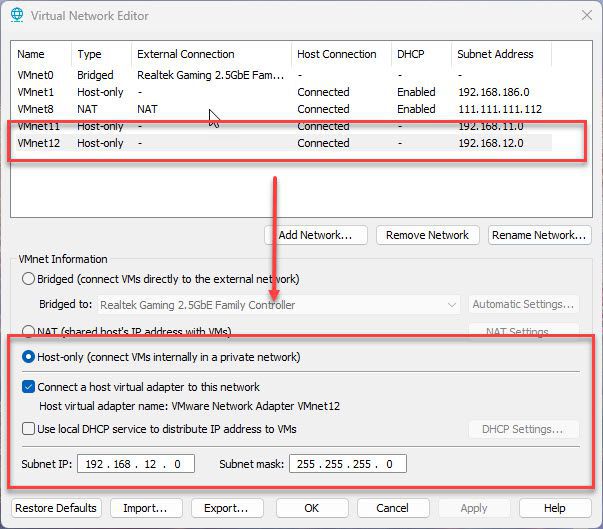Click the Apply button

[x=474, y=508]
